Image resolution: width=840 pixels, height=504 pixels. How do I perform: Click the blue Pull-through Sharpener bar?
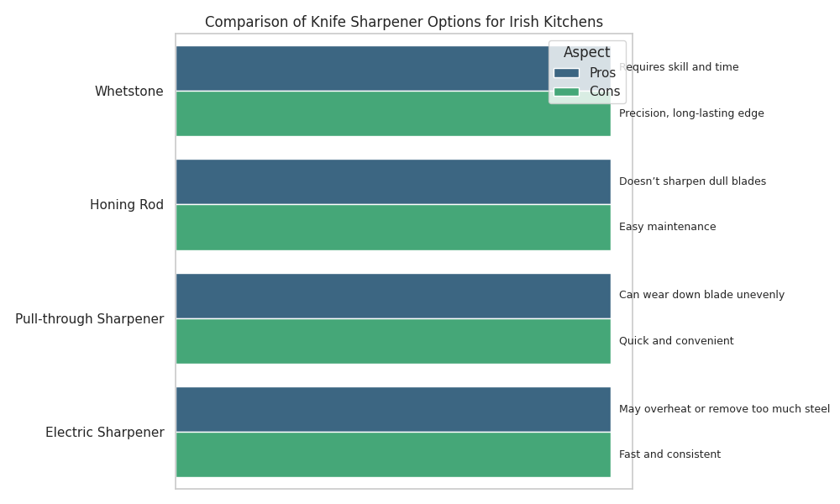tap(393, 296)
